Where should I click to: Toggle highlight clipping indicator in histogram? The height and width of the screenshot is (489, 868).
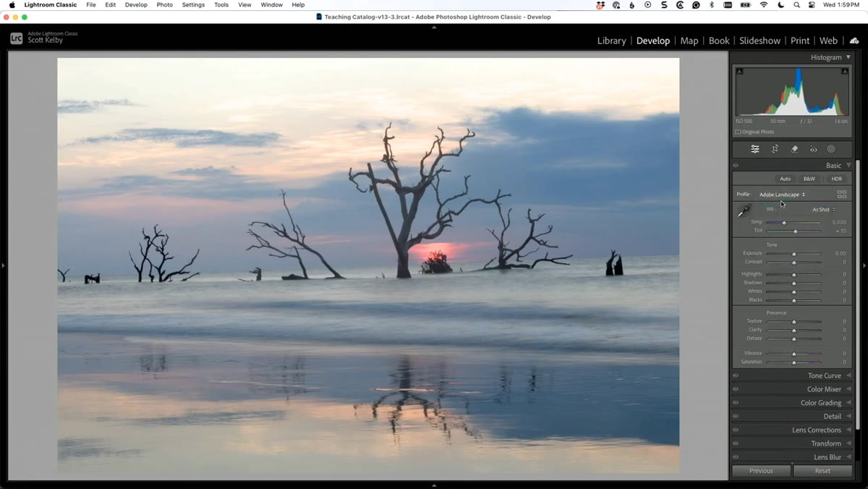(x=844, y=71)
